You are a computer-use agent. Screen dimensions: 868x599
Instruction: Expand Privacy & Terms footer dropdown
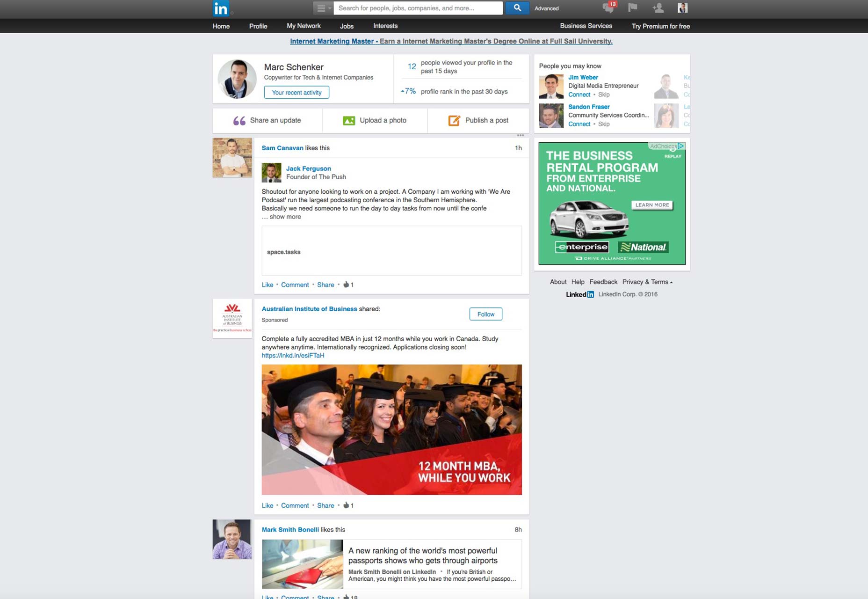(647, 282)
